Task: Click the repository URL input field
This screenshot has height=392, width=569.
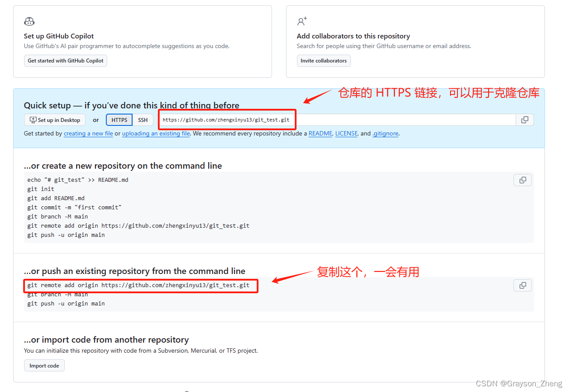Action: click(337, 120)
